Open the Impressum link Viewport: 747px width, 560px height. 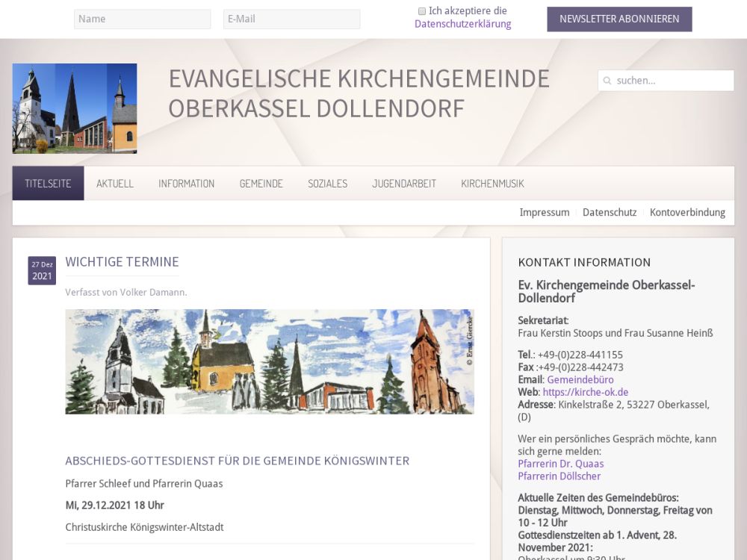pos(545,213)
